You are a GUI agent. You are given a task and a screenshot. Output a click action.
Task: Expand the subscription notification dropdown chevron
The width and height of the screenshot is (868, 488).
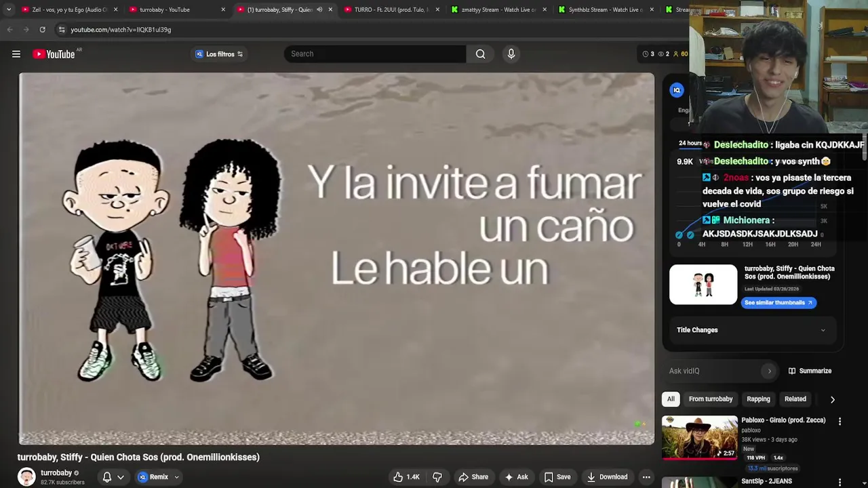[121, 477]
